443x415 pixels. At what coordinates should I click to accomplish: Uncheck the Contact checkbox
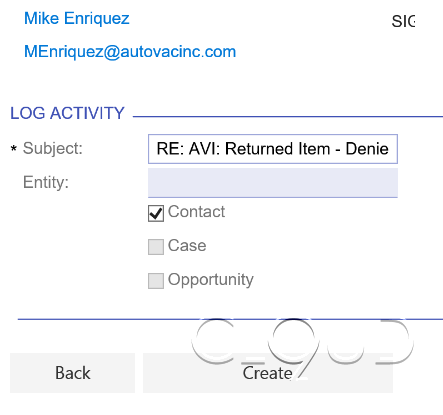click(156, 213)
